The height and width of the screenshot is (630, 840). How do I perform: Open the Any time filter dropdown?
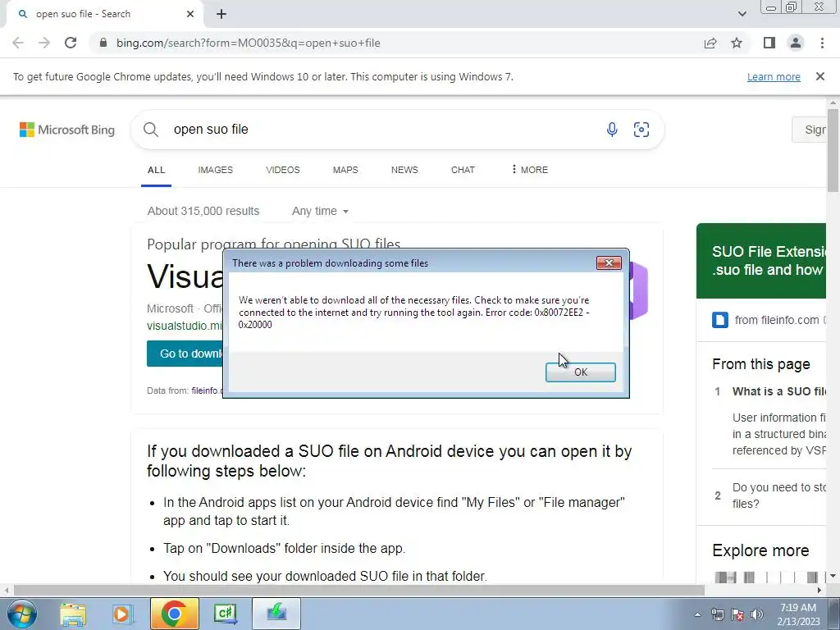321,211
